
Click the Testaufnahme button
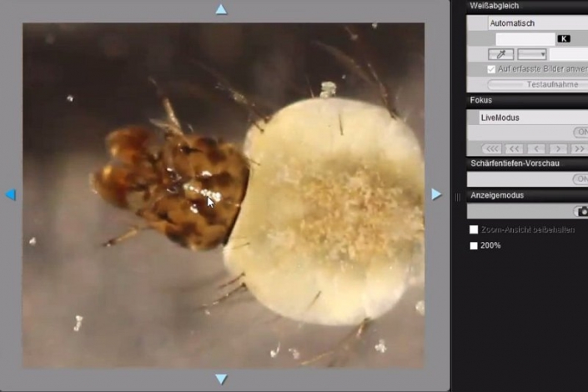[x=537, y=84]
